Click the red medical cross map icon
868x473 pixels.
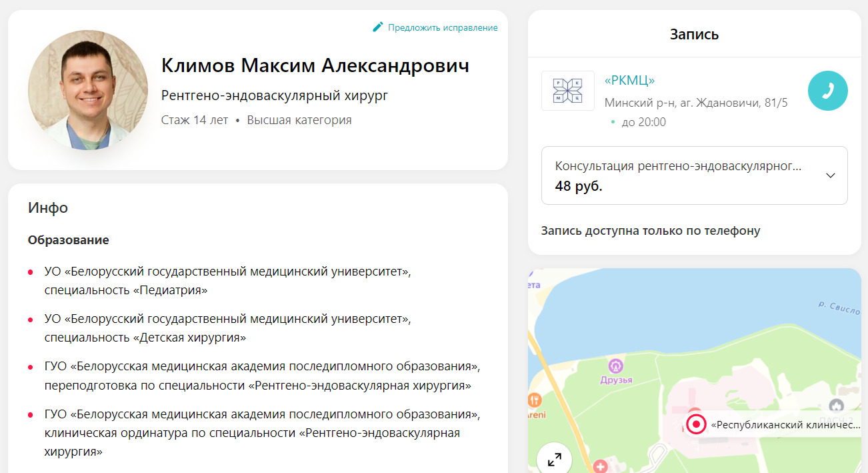pos(600,465)
